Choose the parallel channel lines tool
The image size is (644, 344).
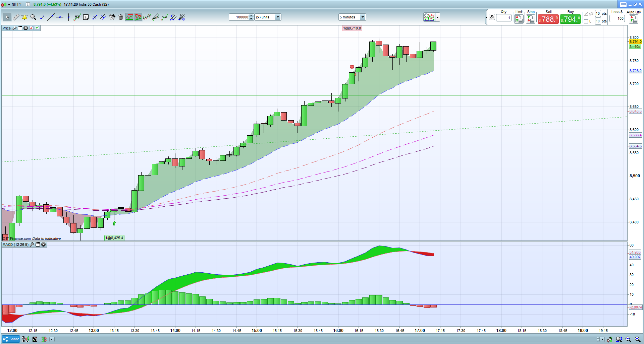[103, 17]
